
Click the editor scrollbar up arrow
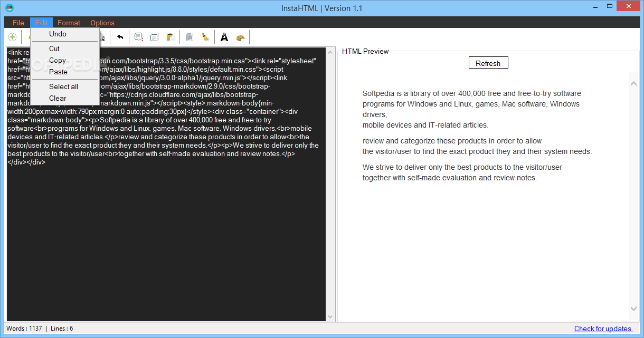coord(330,52)
